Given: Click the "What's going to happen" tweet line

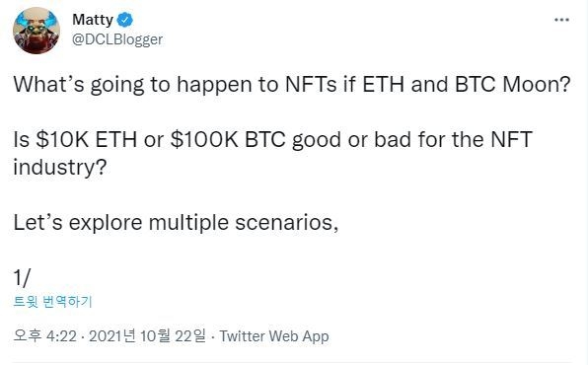Looking at the screenshot, I should [x=292, y=85].
